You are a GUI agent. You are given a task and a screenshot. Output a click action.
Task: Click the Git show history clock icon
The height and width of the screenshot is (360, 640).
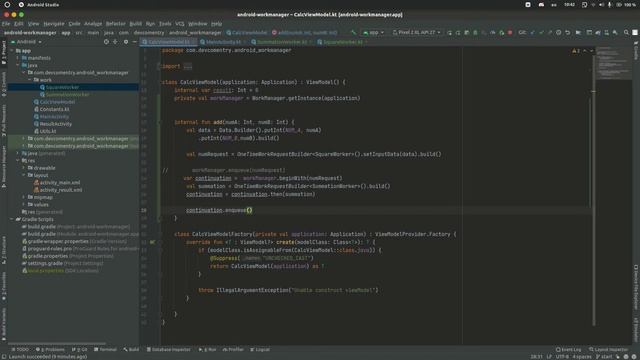point(558,32)
